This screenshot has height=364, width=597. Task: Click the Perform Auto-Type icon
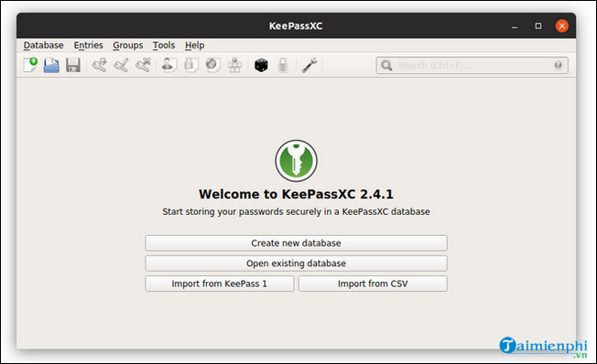pyautogui.click(x=234, y=65)
